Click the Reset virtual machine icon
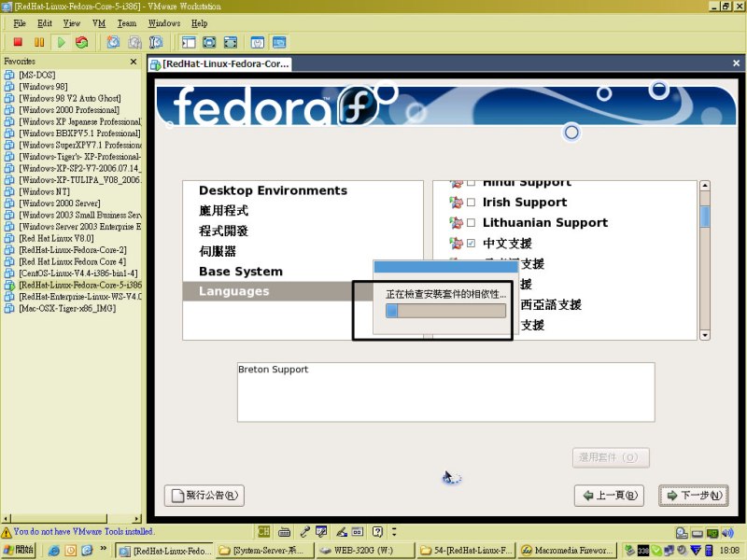 (82, 42)
